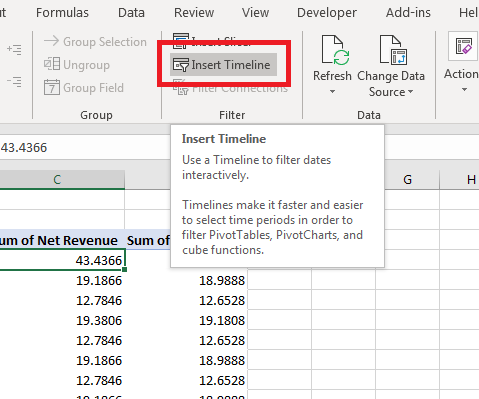The image size is (479, 399).
Task: Click the formula bar showing 43.4366
Action: click(x=85, y=147)
